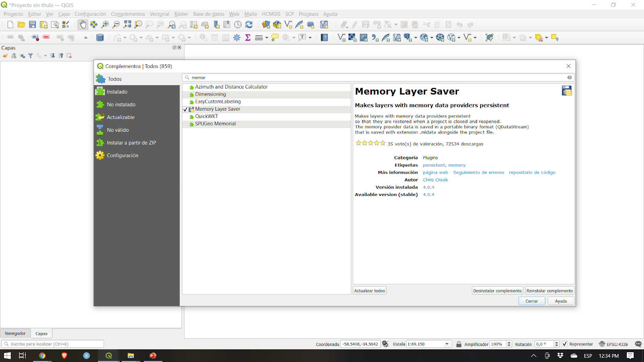Click the Actualizar todos button

(x=369, y=291)
